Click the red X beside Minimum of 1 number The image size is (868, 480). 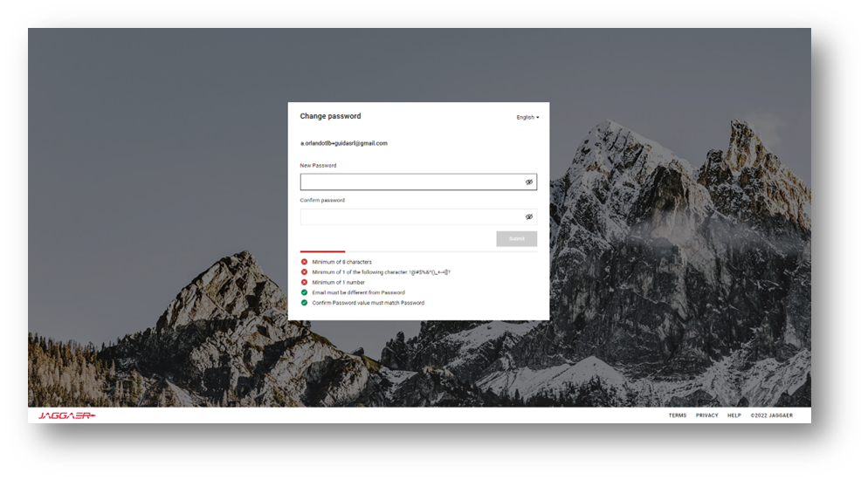tap(305, 283)
